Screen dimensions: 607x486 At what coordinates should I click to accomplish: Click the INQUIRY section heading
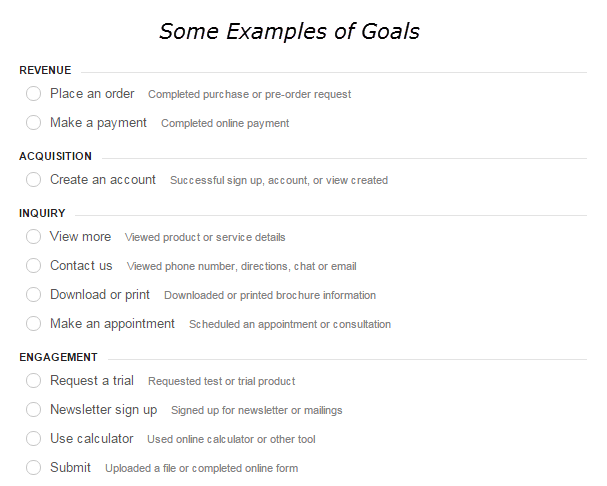click(x=42, y=213)
